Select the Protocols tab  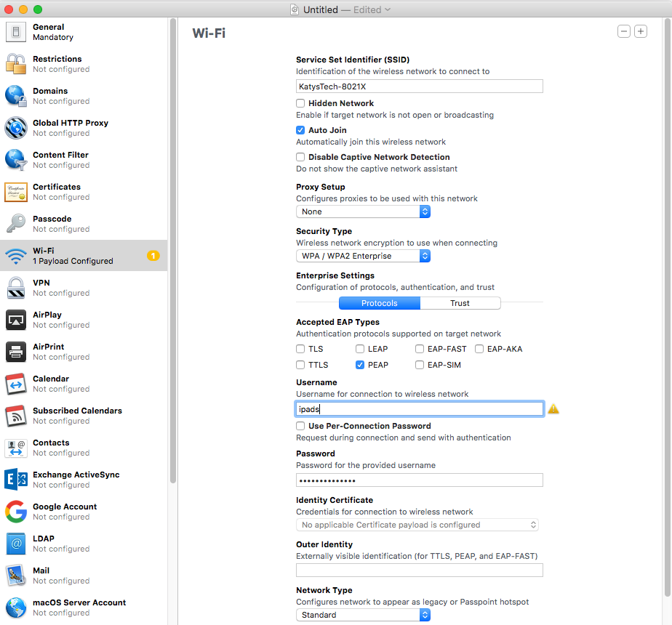tap(379, 303)
